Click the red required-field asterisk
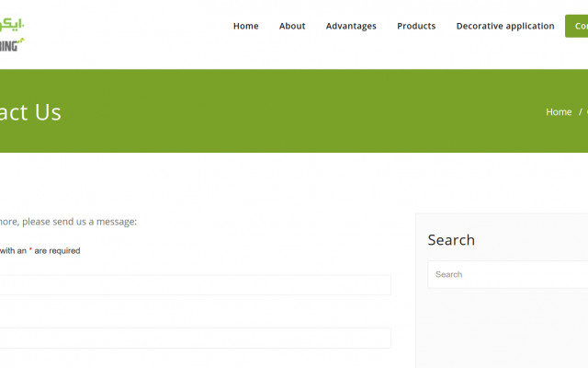Viewport: 588px width, 368px height. 31,250
